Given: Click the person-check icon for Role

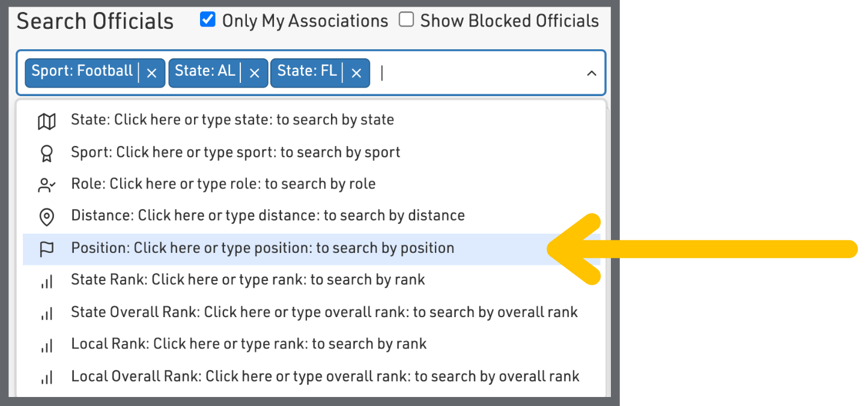Looking at the screenshot, I should pos(46,185).
